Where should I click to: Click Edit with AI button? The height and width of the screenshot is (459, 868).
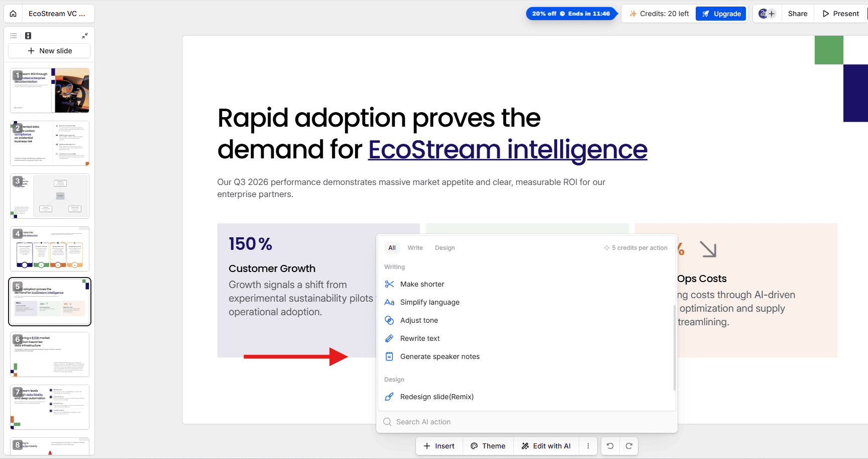(x=546, y=446)
